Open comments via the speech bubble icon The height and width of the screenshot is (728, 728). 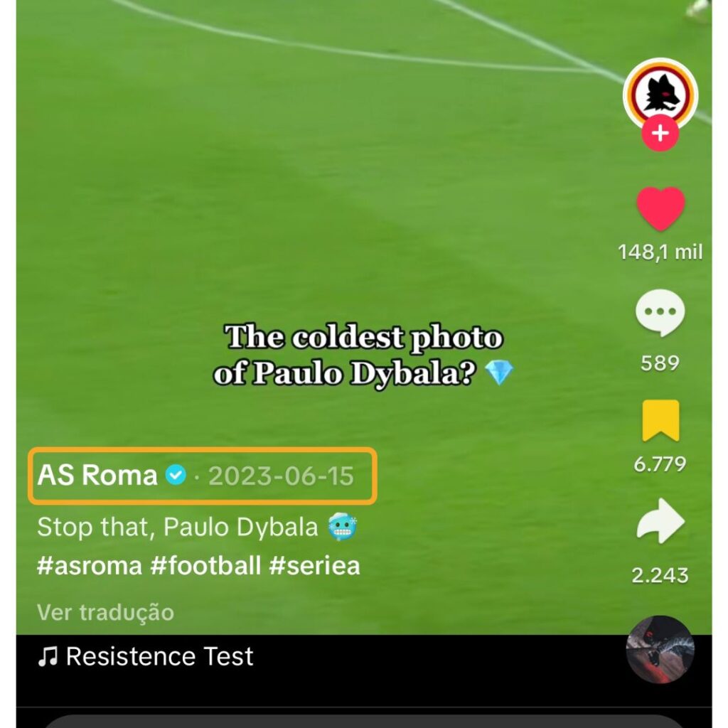(660, 313)
